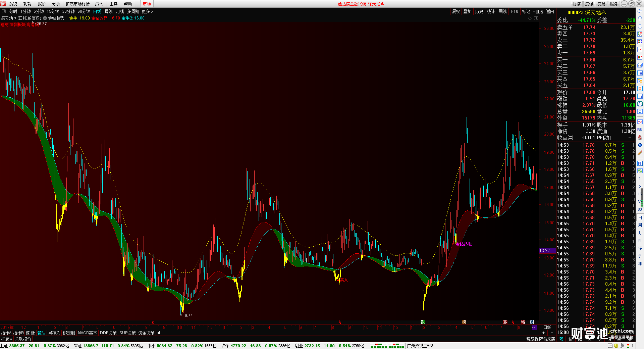Switch to 30分钟 period
644x349 pixels.
[x=68, y=11]
